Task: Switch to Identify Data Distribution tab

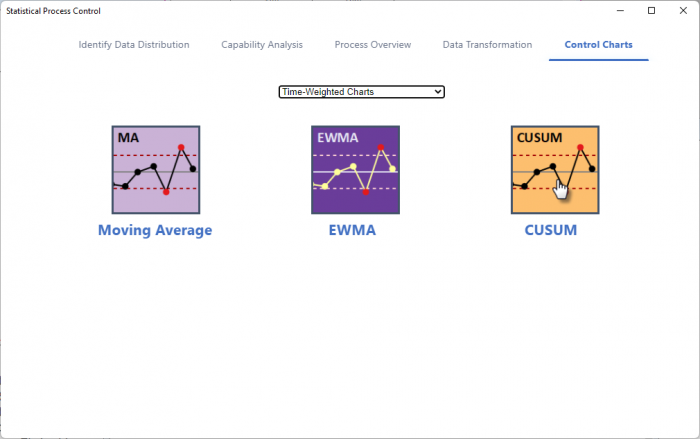Action: [x=134, y=45]
